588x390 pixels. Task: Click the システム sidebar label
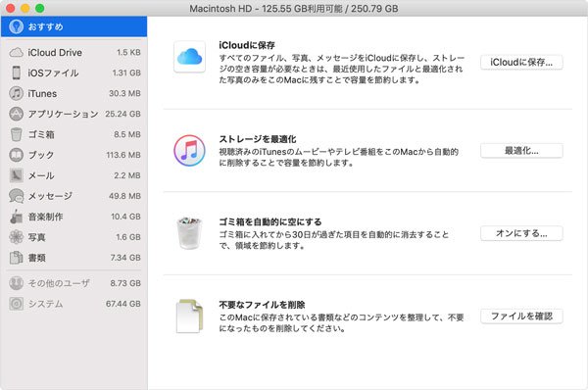[46, 304]
